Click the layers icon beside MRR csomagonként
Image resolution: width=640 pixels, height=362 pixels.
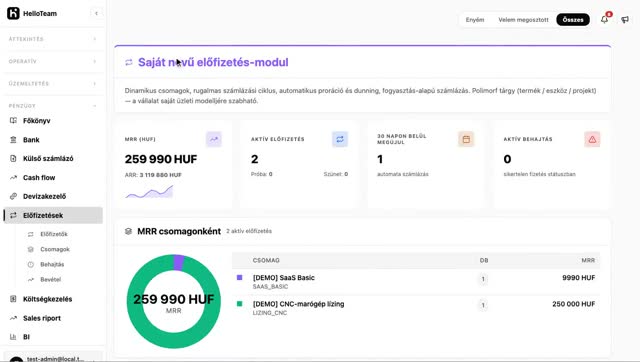(x=128, y=231)
